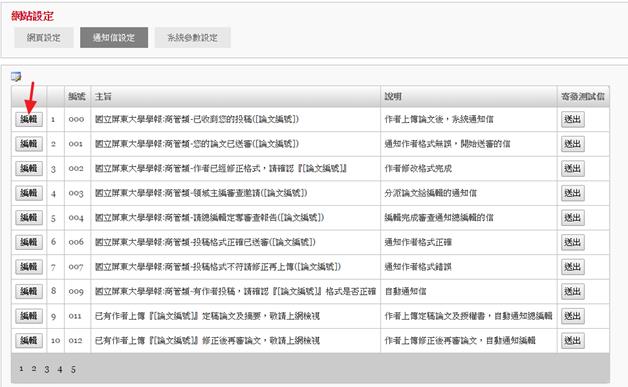Click description 通知作者格式無誤，開始送審的信
Screen dimensions: 628x387
tap(447, 144)
